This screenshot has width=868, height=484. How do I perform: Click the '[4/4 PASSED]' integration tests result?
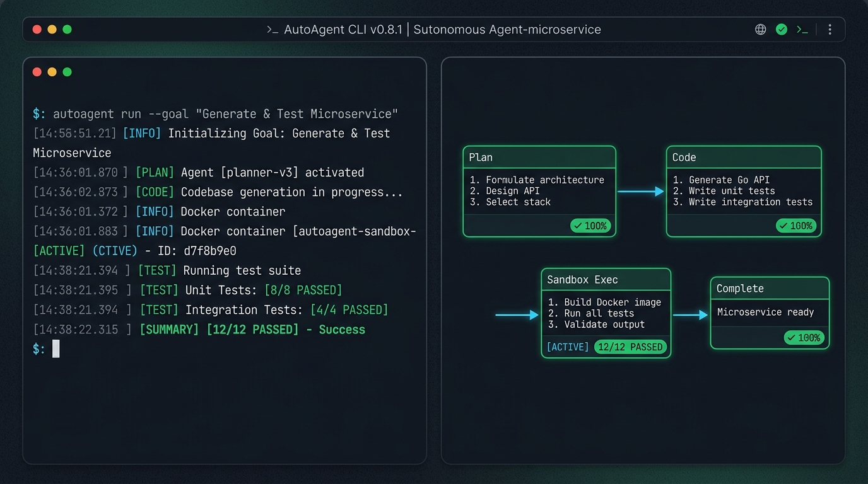click(x=349, y=310)
